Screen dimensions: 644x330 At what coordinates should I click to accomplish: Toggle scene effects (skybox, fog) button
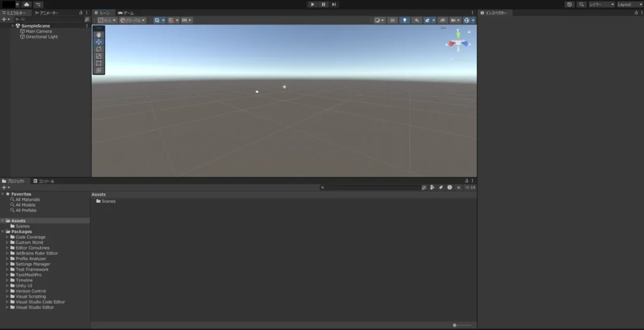pos(427,20)
